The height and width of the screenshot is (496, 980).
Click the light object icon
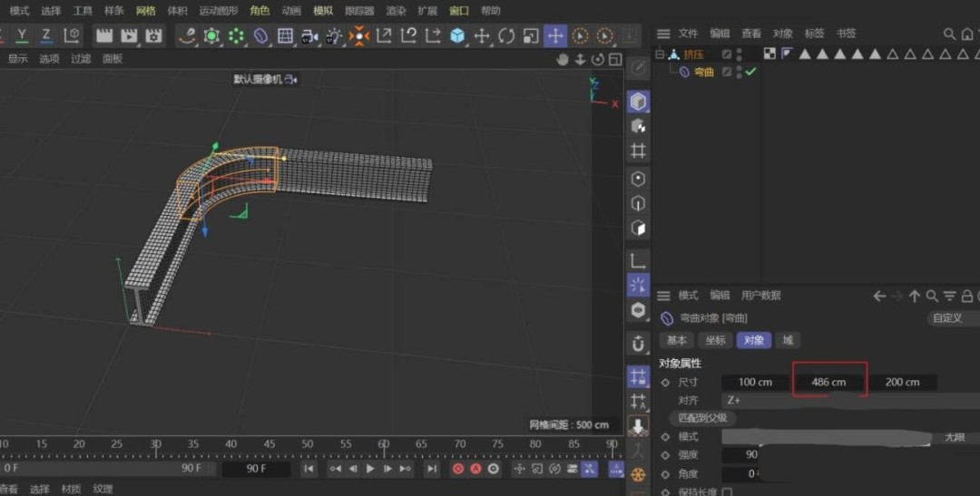coord(335,36)
